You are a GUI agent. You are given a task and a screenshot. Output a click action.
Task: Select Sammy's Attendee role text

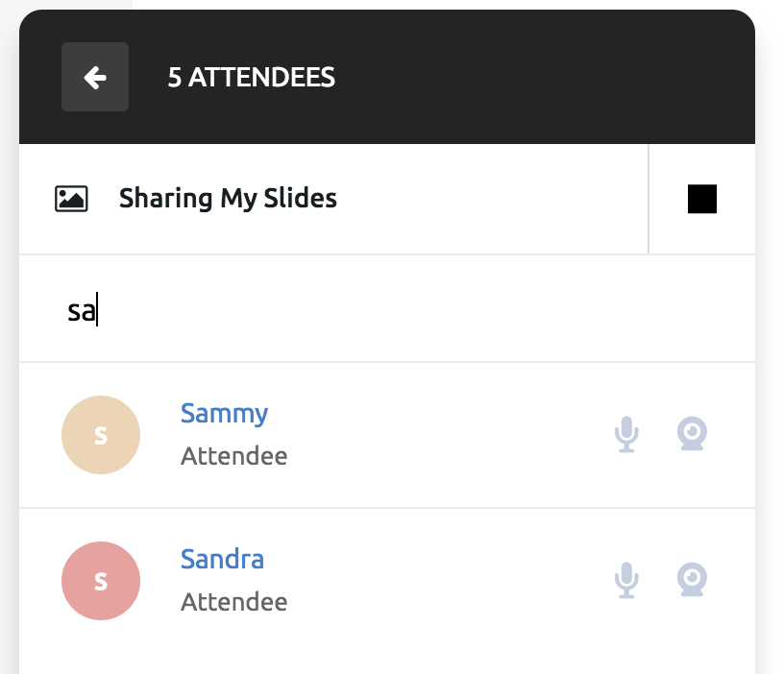click(x=234, y=456)
